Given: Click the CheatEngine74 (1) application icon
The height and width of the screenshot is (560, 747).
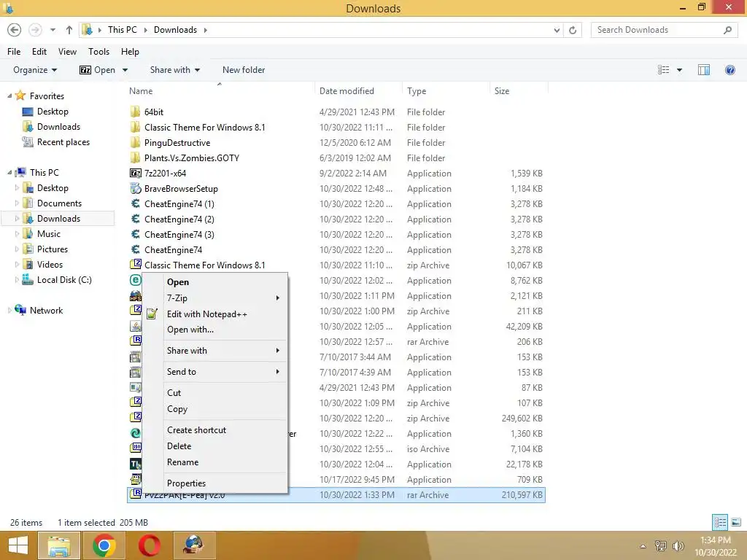Looking at the screenshot, I should tap(135, 204).
